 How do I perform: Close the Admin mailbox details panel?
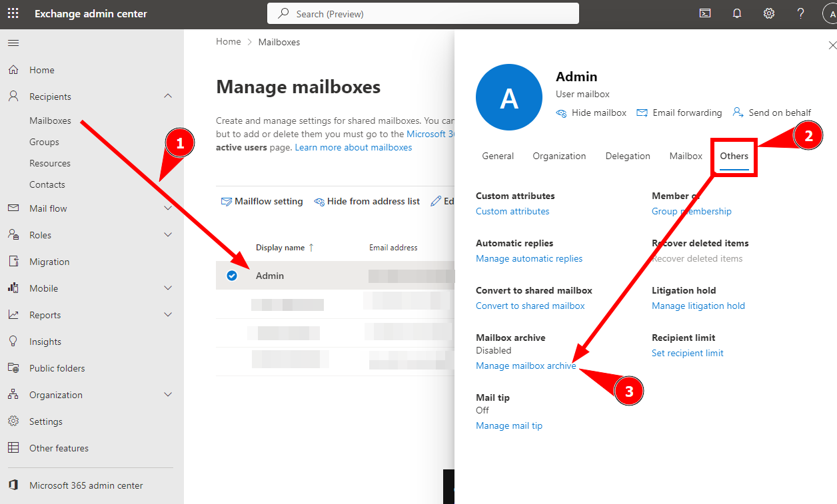point(832,45)
